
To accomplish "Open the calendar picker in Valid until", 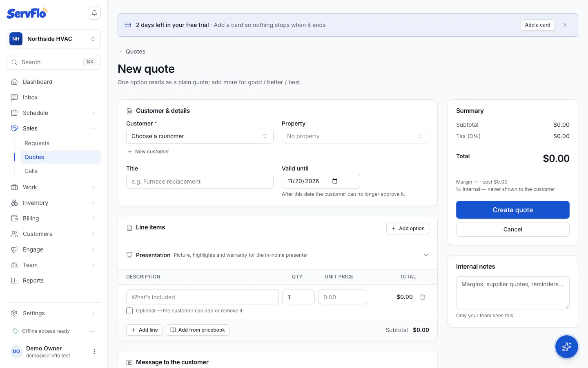I will [335, 181].
